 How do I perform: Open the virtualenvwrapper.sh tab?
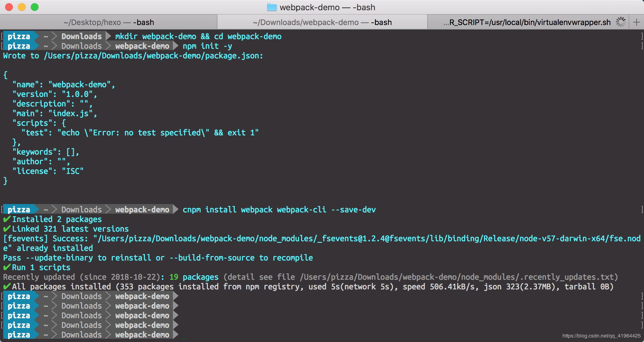coord(528,22)
